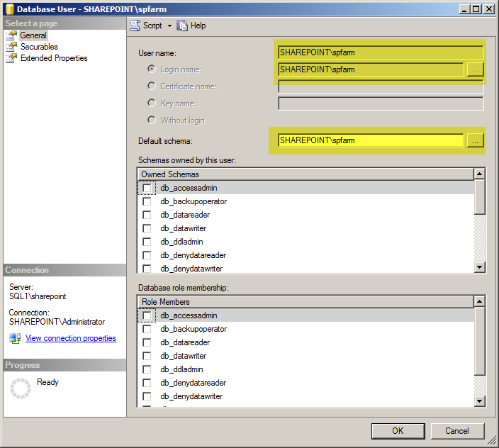Click the Role Members column header
Image resolution: width=499 pixels, height=448 pixels.
click(x=305, y=302)
